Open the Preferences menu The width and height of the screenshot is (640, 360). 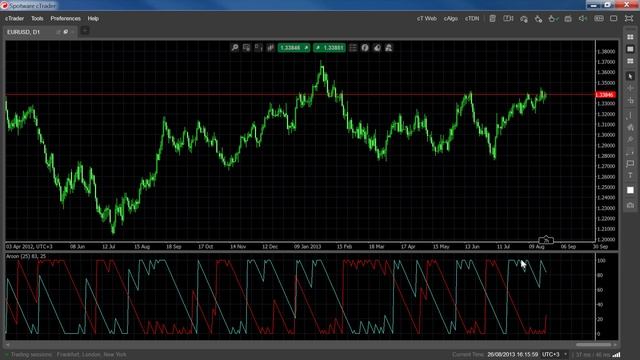click(x=65, y=18)
